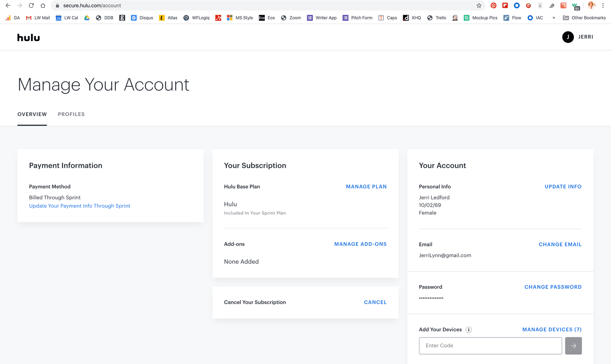Submit device code with arrow button
This screenshot has height=364, width=611.
pos(573,346)
